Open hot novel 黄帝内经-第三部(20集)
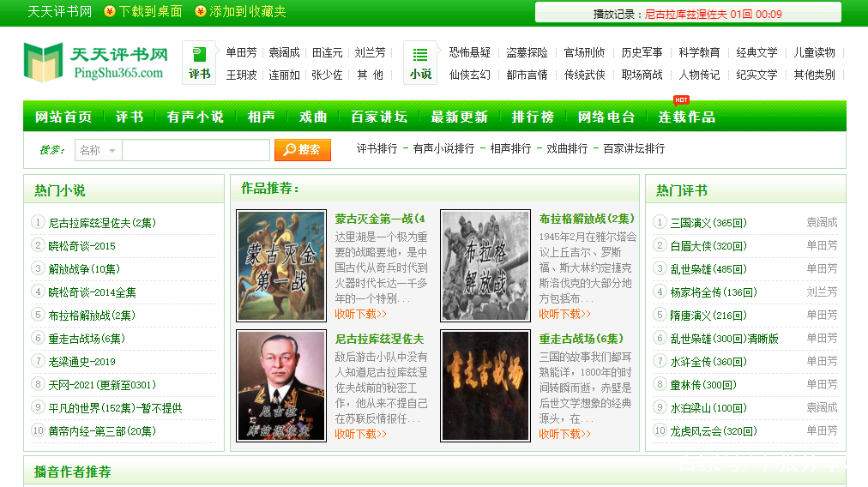 (102, 430)
